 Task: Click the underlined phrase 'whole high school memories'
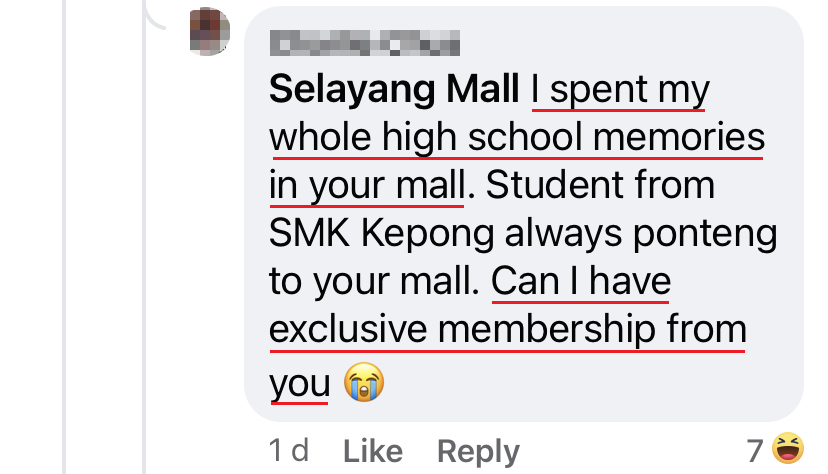click(517, 137)
